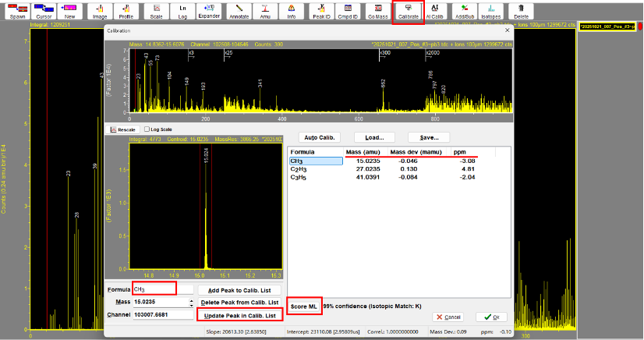644x340 pixels.
Task: Select the C3H5 calibration entry
Action: pos(299,178)
